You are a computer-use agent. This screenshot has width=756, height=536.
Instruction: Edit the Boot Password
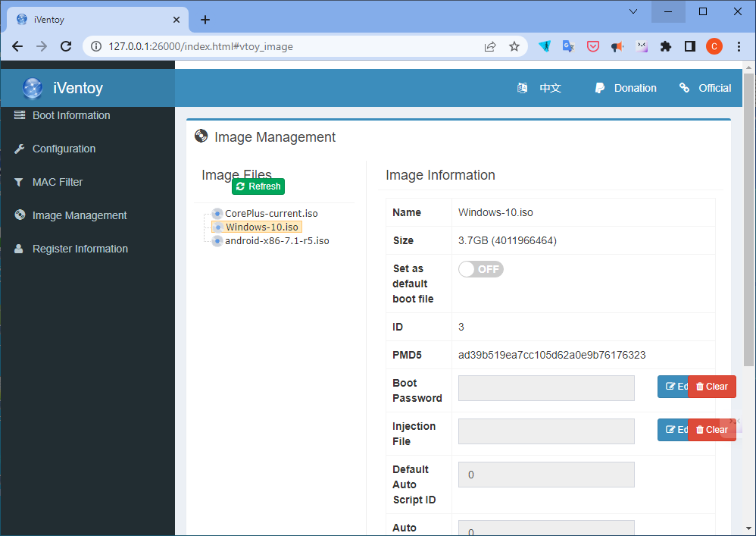(673, 387)
